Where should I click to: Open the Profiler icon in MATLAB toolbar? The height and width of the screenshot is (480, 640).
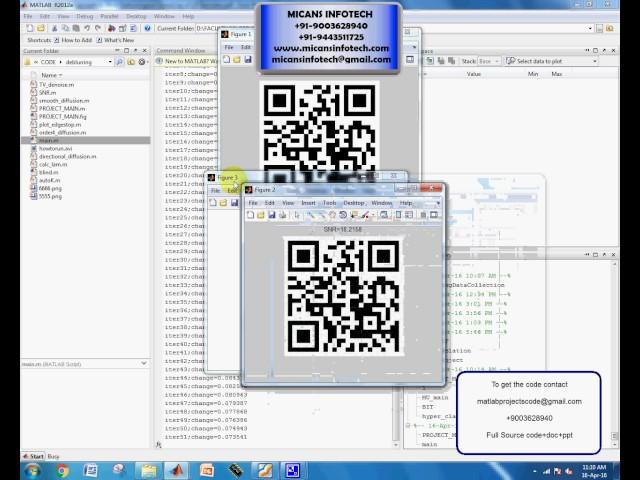point(133,28)
